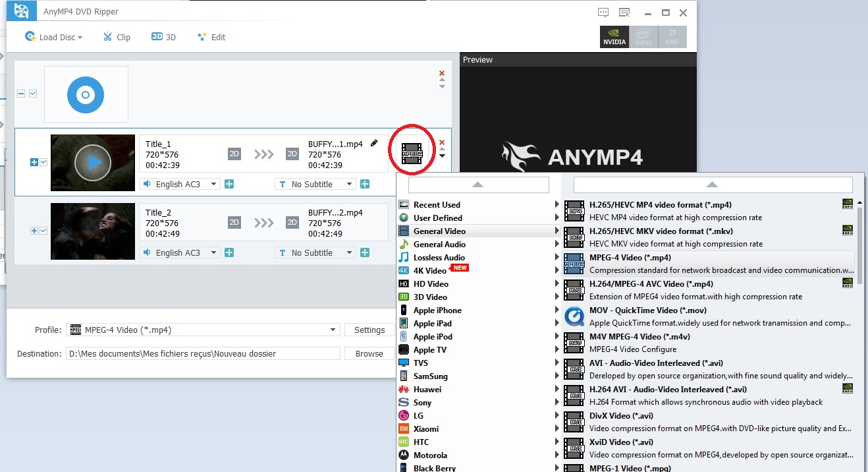Viewport: 868px width, 472px height.
Task: Click the Huawei logo in the device list
Action: (404, 389)
